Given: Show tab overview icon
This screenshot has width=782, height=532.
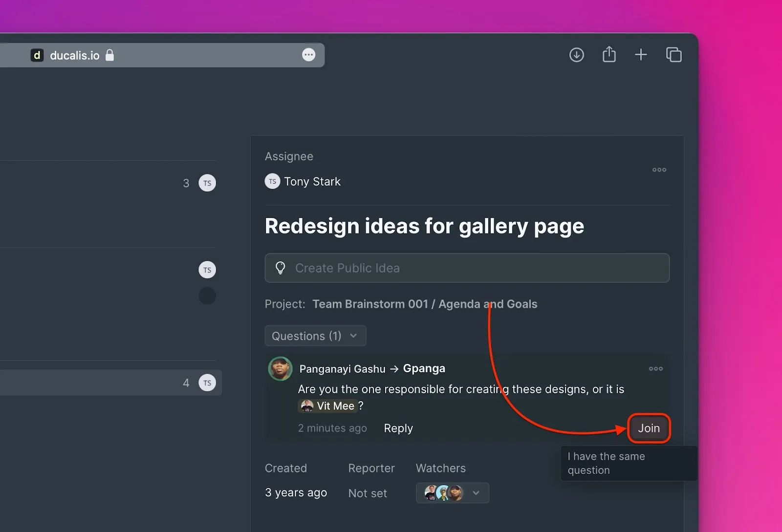Looking at the screenshot, I should tap(674, 55).
